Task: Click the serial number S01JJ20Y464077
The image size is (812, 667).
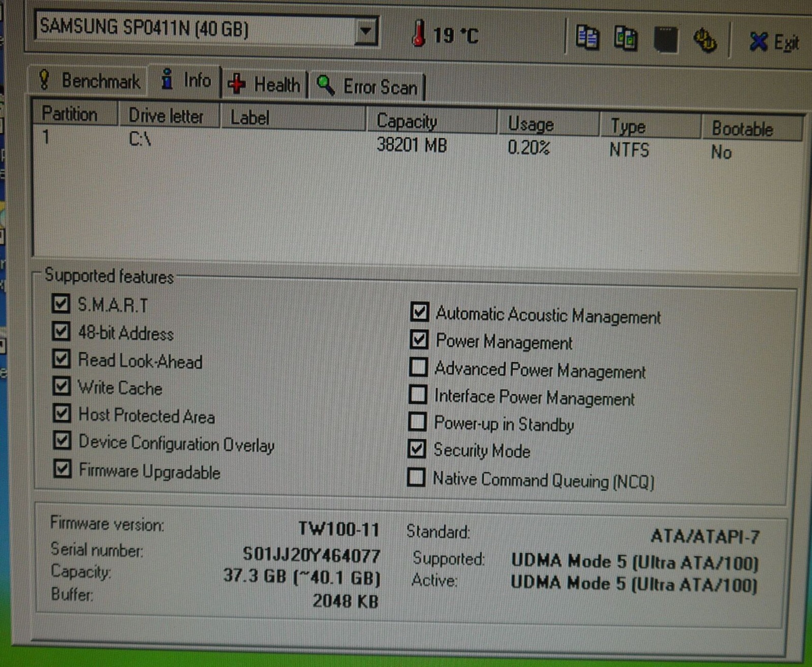Action: pyautogui.click(x=311, y=554)
